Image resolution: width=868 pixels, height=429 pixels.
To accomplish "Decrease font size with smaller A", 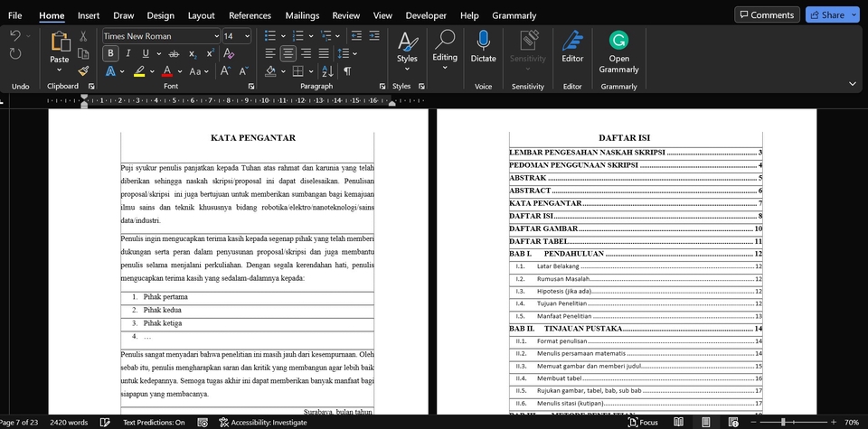I will point(243,70).
